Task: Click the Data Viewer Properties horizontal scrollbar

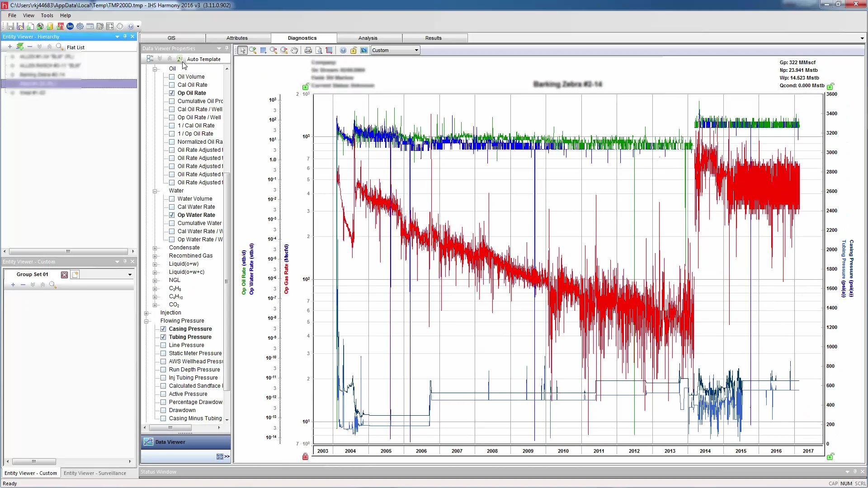Action: (170, 427)
